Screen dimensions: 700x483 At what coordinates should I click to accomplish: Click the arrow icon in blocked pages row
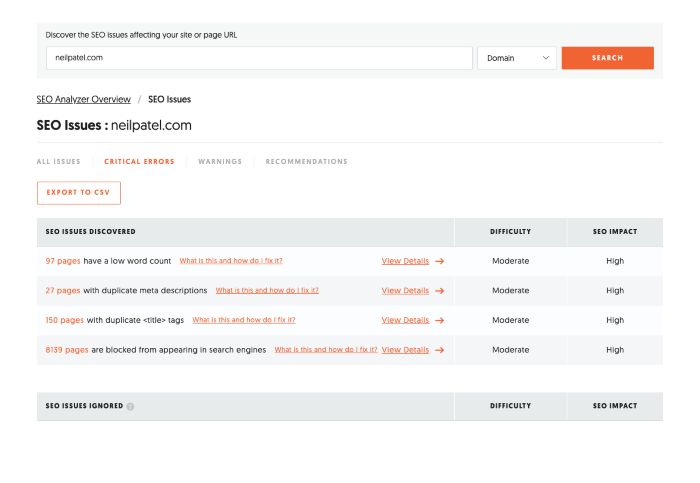(x=440, y=350)
